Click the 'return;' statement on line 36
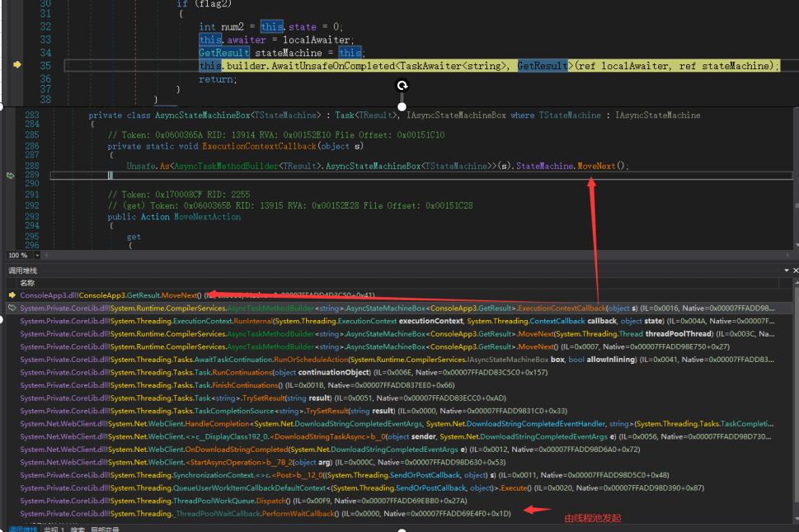799x532 pixels. tap(218, 79)
